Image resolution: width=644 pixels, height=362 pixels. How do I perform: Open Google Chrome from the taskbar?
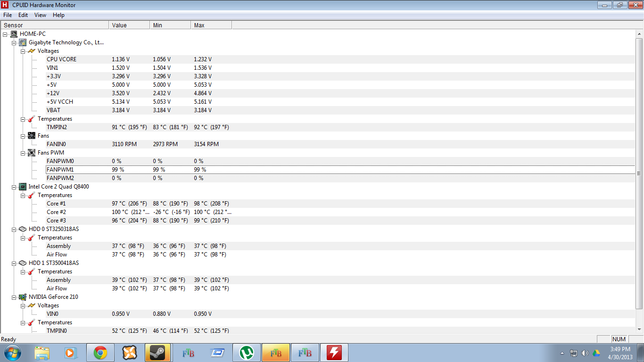click(x=100, y=353)
